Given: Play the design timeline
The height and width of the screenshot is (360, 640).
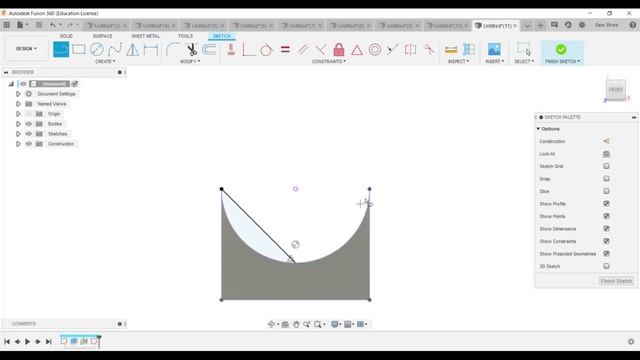Looking at the screenshot, I should pyautogui.click(x=27, y=342).
